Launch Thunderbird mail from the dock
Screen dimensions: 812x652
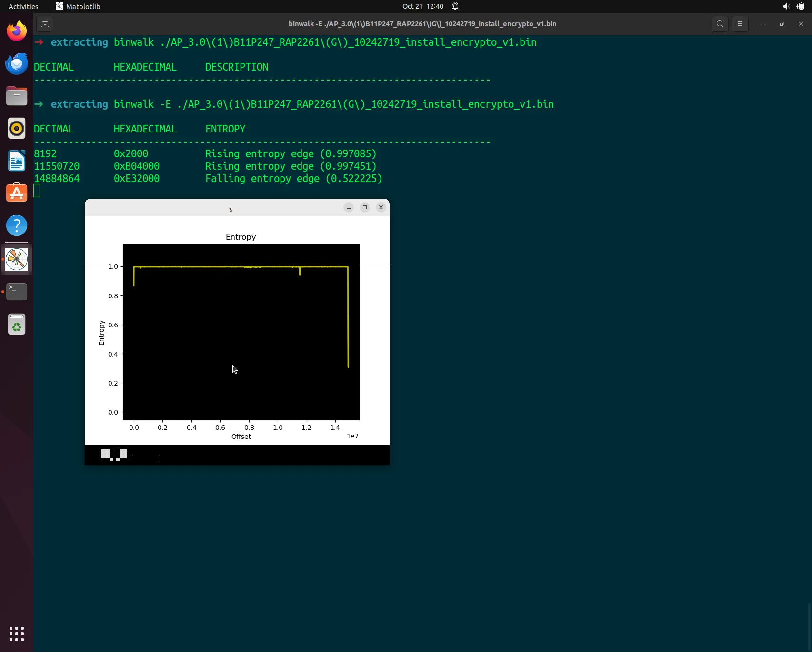pyautogui.click(x=17, y=64)
